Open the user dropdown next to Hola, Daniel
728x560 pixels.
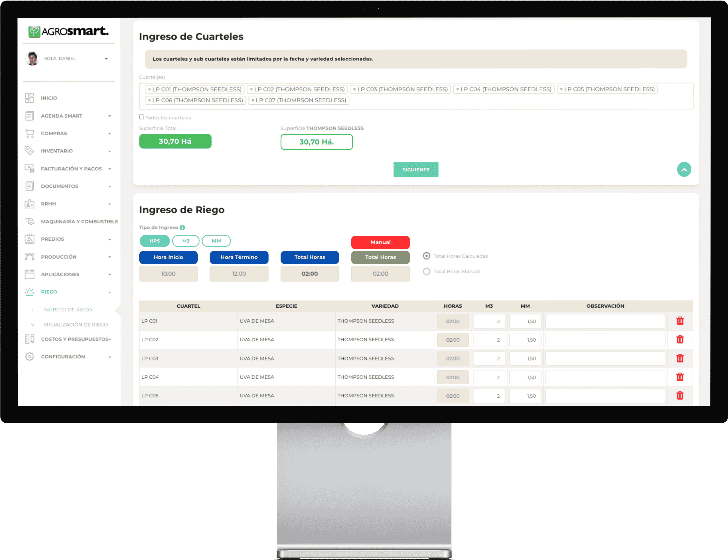(106, 59)
